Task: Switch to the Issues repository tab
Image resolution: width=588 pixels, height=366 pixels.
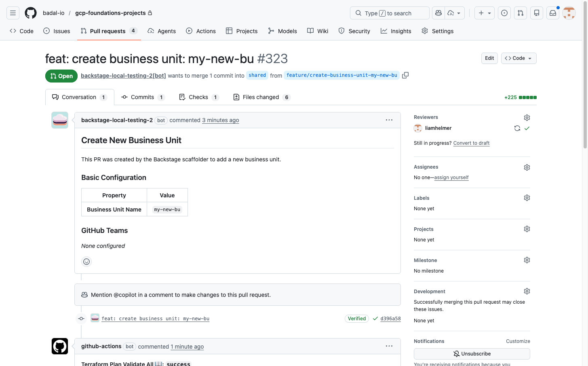Action: 57,31
